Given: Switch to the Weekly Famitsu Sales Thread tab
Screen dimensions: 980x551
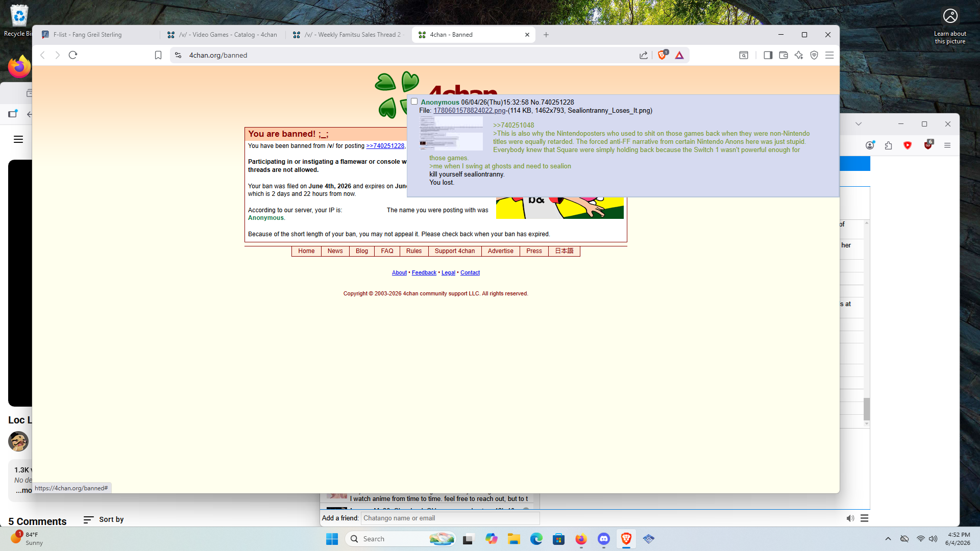Looking at the screenshot, I should pos(348,35).
